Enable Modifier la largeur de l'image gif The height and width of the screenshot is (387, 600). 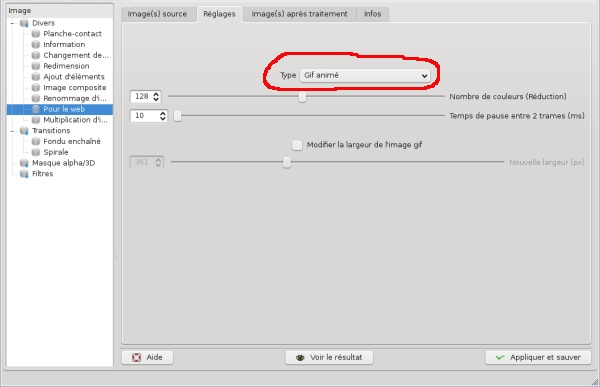click(x=297, y=145)
